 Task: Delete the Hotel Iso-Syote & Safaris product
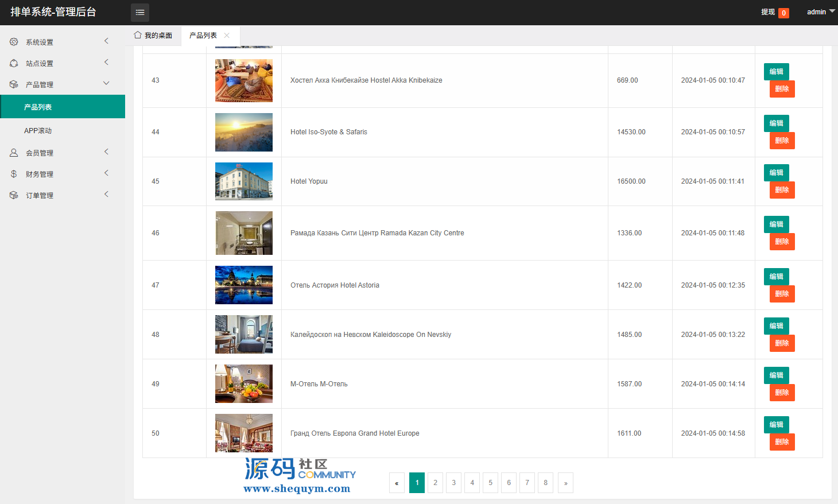(782, 141)
